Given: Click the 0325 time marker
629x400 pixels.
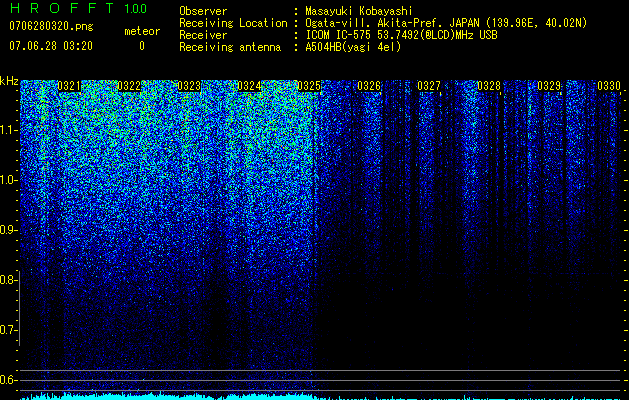Looking at the screenshot, I should click(x=309, y=86).
